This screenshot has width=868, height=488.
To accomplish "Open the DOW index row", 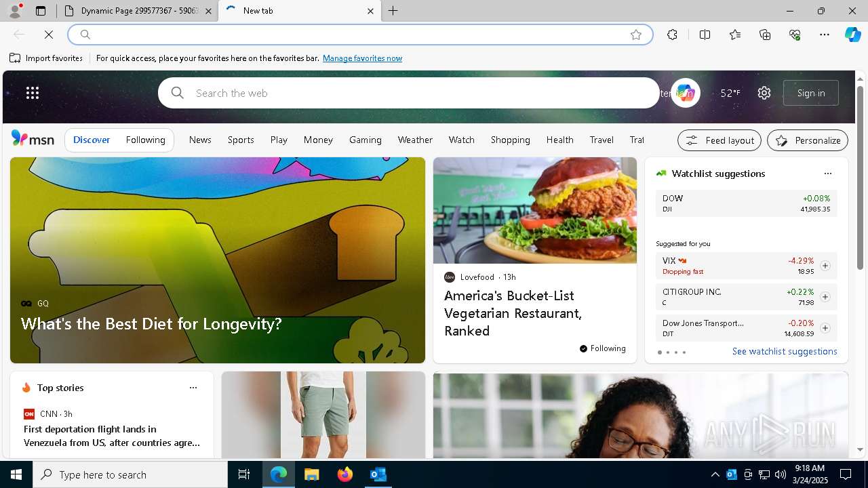I will 746,203.
